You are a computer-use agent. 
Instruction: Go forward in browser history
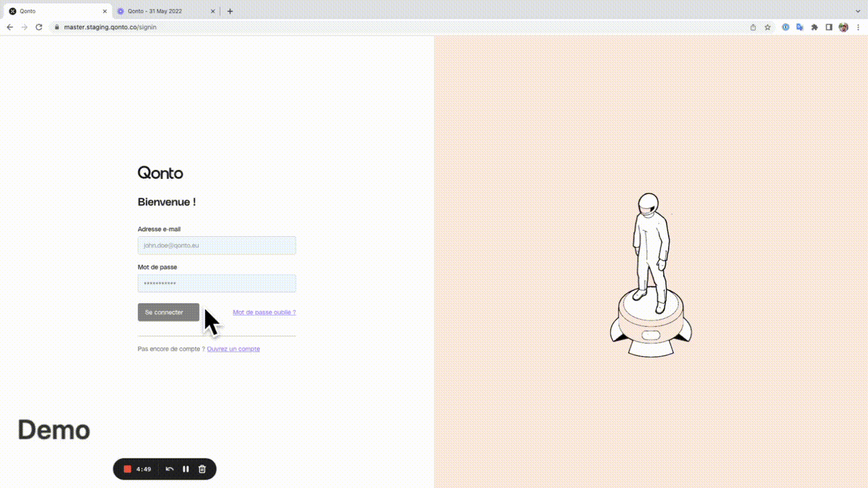point(24,27)
